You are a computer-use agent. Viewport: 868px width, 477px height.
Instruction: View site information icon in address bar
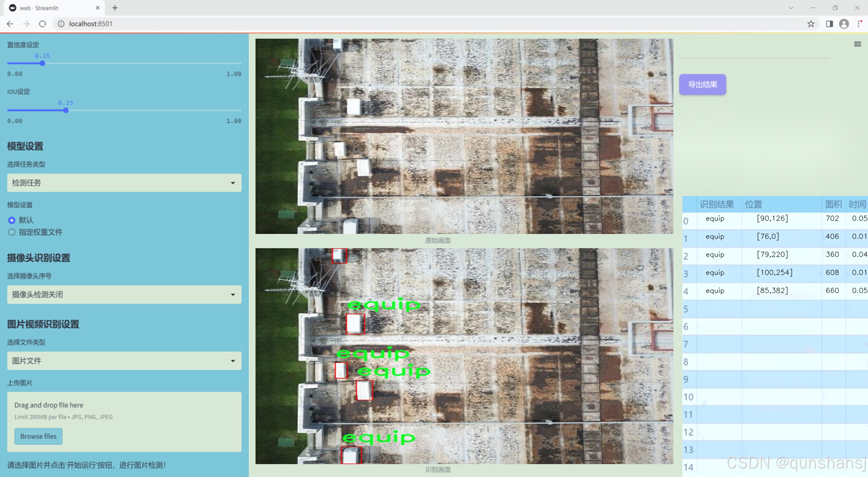[x=61, y=24]
